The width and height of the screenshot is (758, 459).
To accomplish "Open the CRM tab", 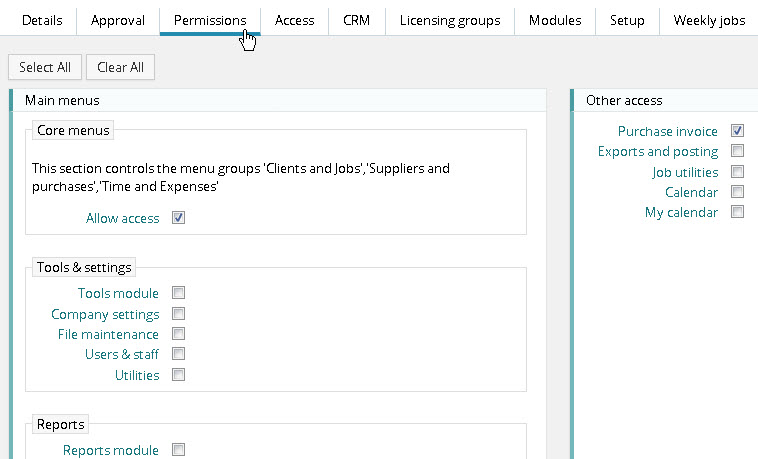I will [356, 20].
